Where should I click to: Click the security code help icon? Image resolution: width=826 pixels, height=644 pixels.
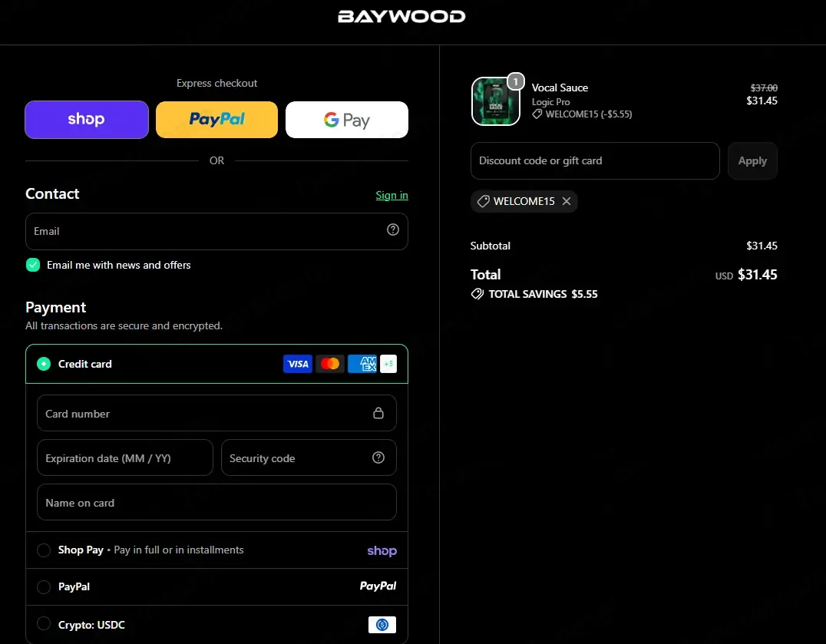pyautogui.click(x=378, y=457)
